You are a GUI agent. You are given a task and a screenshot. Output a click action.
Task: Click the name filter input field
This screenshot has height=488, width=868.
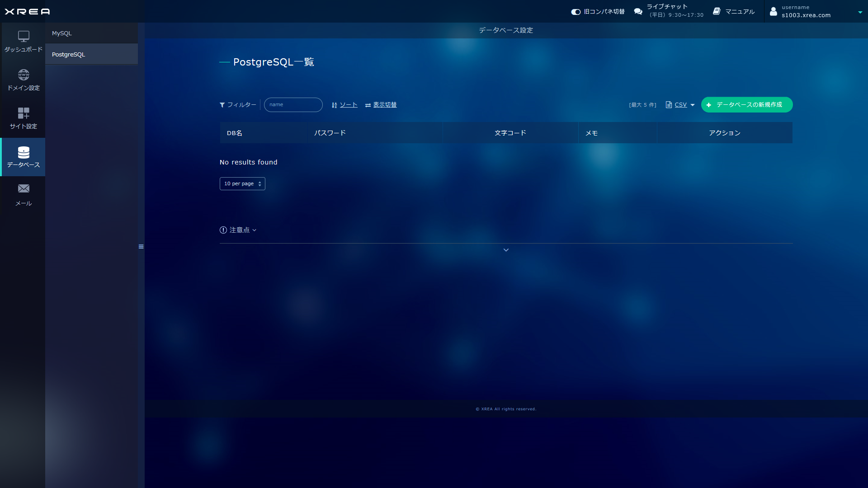[x=293, y=105]
